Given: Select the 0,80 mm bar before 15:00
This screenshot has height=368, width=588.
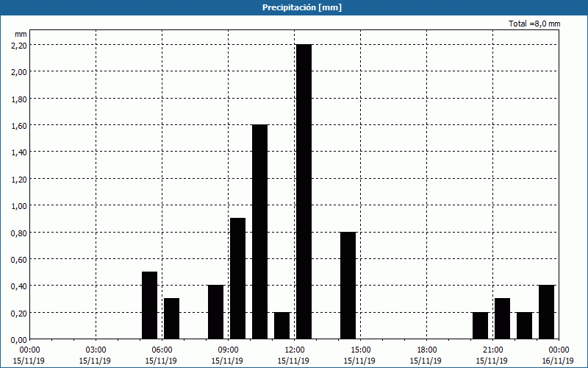Looking at the screenshot, I should click(x=348, y=286).
